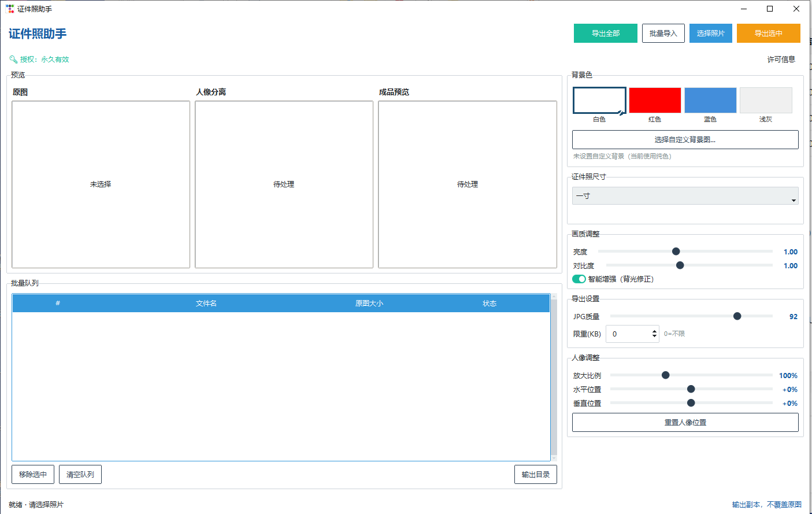
Task: Select the red 红色 background swatch
Action: click(655, 100)
